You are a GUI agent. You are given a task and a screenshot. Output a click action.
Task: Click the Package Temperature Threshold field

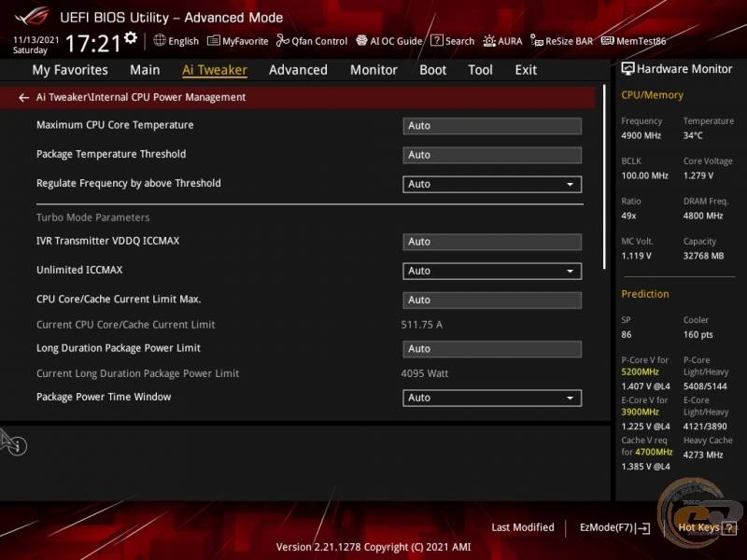[492, 155]
